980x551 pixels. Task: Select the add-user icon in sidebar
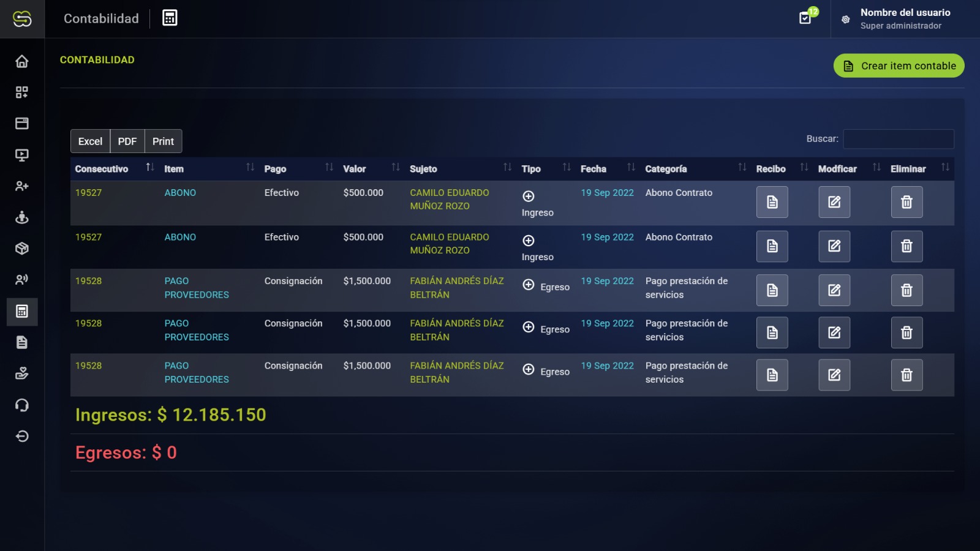point(22,186)
